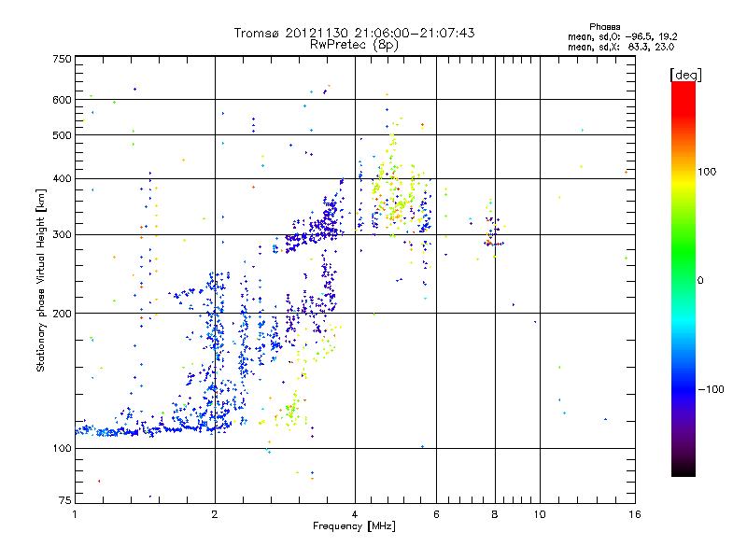Click the y-axis tick label '200'
The width and height of the screenshot is (747, 560).
62,314
